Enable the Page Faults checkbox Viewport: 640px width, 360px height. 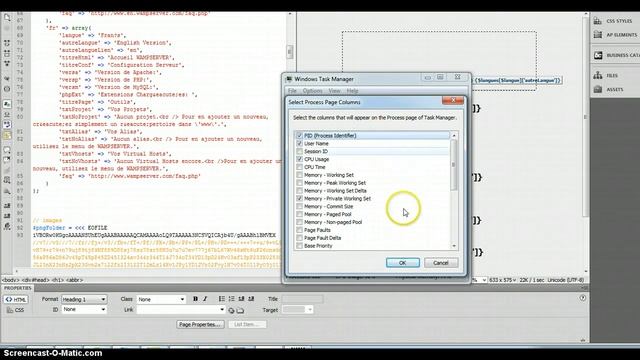coord(299,230)
